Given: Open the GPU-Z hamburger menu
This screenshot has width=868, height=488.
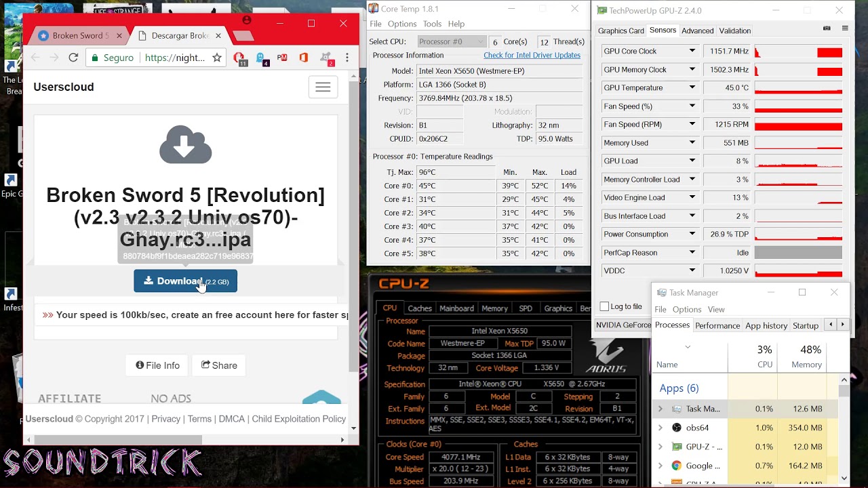Looking at the screenshot, I should pos(845,28).
